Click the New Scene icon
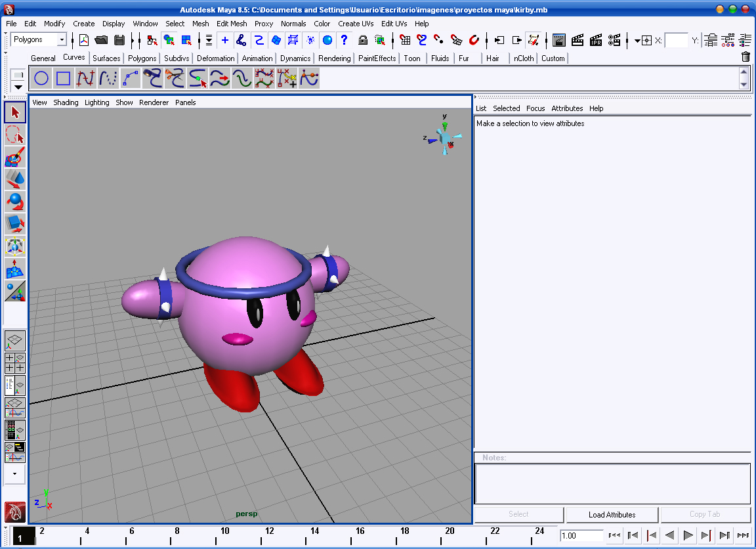Viewport: 756px width, 549px height. [84, 40]
